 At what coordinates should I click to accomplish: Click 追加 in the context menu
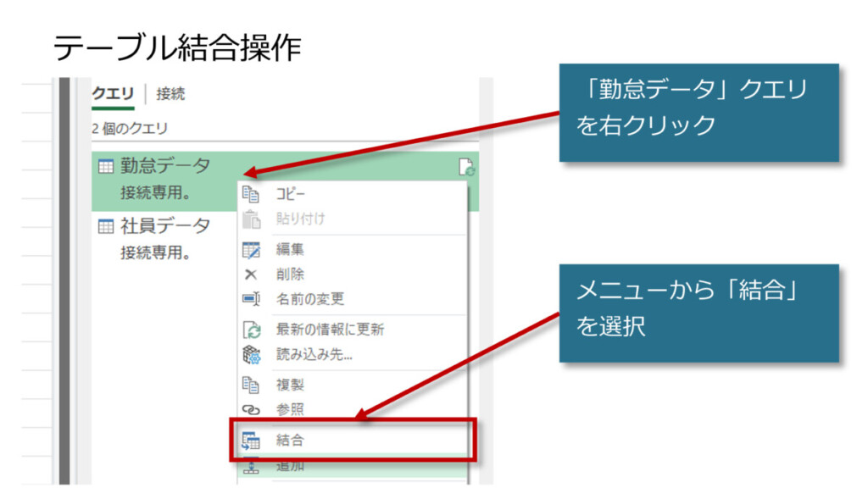[x=290, y=465]
